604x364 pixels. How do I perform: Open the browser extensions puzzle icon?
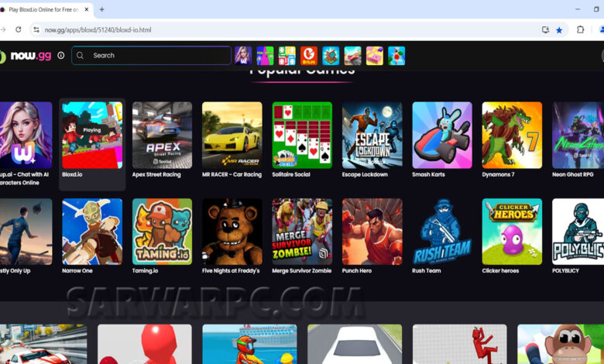tap(580, 29)
